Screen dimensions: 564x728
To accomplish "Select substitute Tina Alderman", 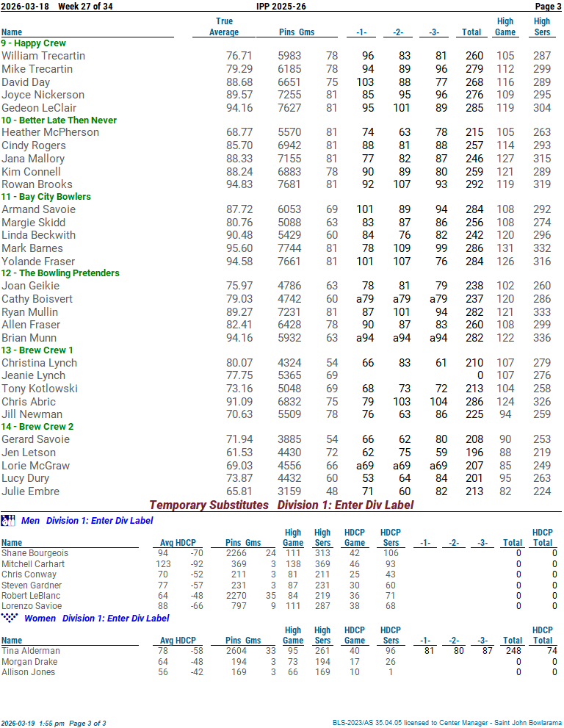I will click(31, 651).
